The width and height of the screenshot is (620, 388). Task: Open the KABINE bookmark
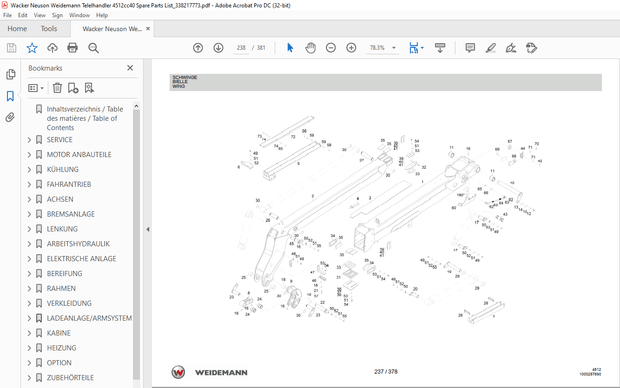[x=59, y=333]
